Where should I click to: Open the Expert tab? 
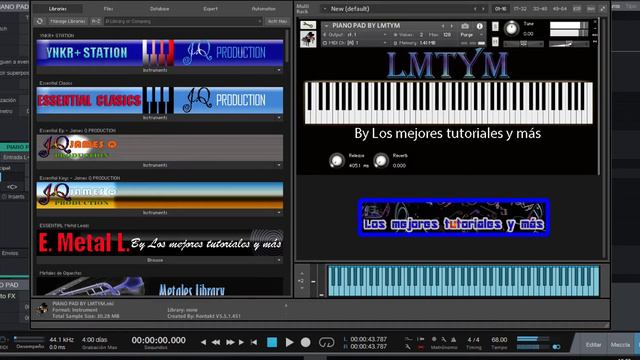coord(211,9)
